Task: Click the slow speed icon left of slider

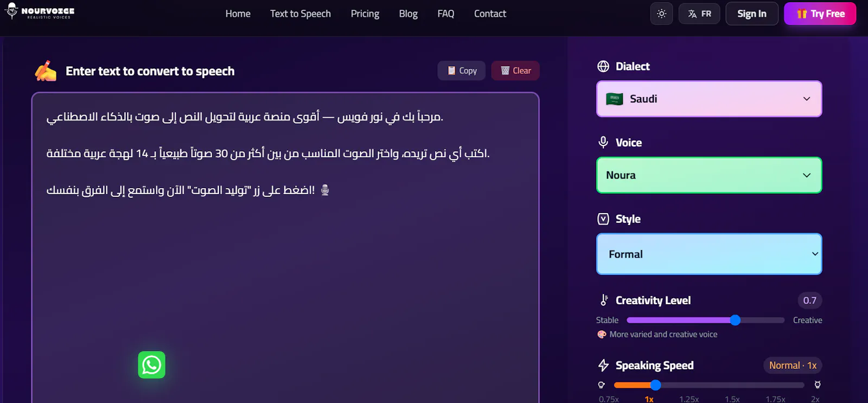Action: [x=601, y=385]
